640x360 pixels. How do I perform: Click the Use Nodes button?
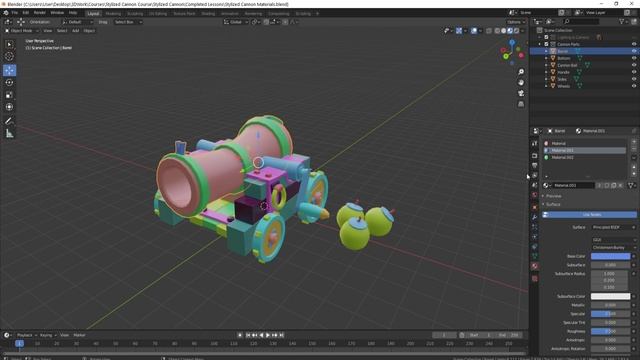click(x=589, y=214)
